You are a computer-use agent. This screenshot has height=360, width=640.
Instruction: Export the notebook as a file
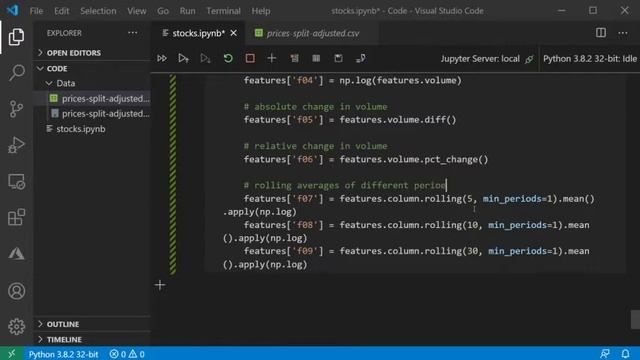click(x=360, y=58)
